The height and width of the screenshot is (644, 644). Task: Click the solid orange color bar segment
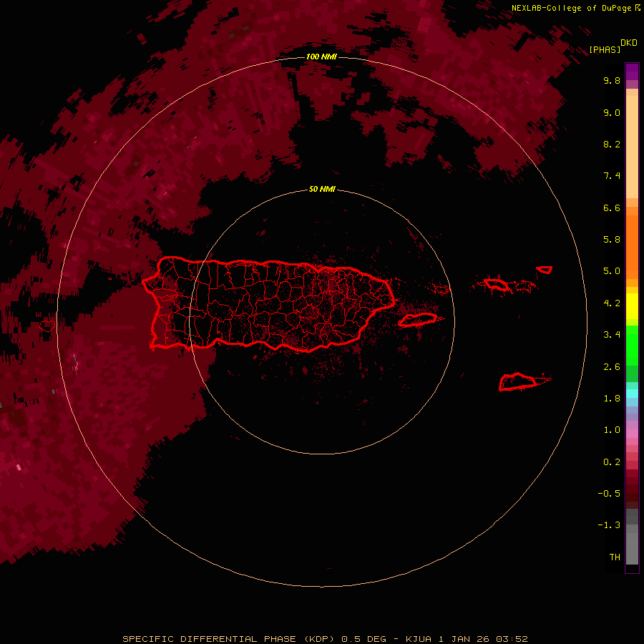632,247
